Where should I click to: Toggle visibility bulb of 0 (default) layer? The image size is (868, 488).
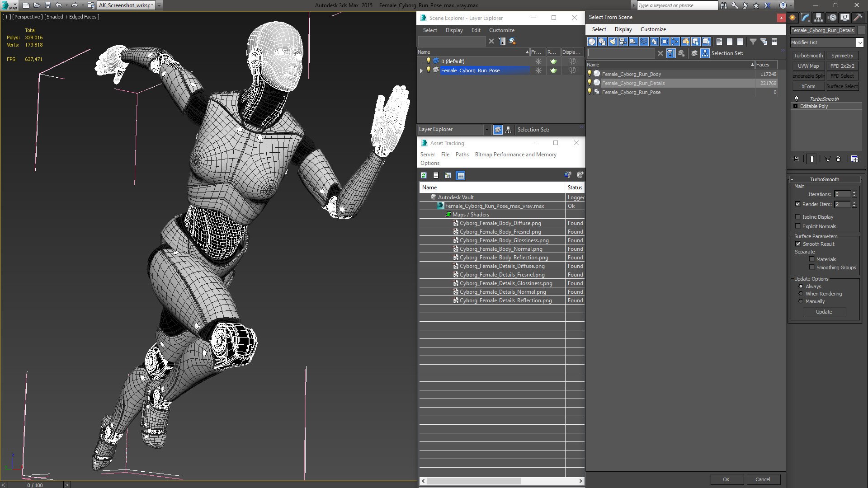click(428, 61)
